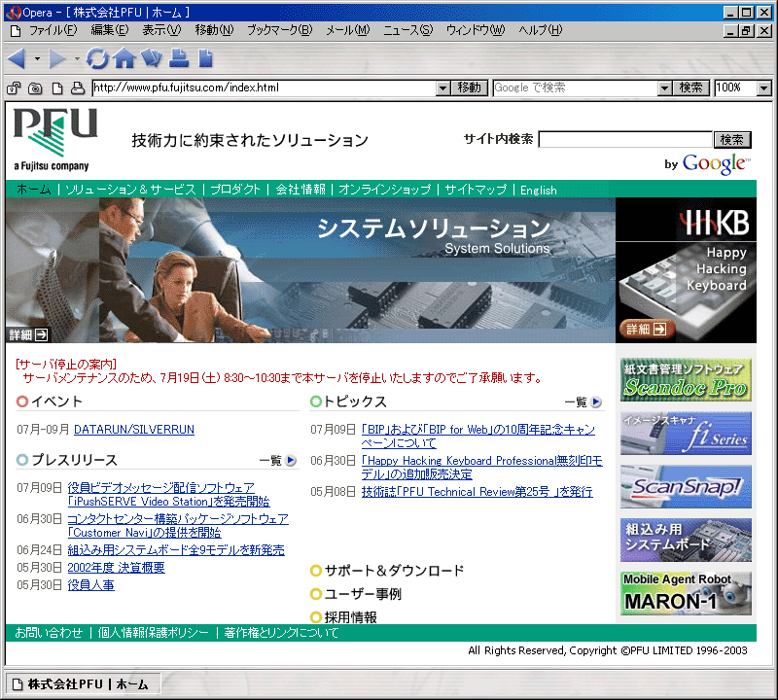This screenshot has width=778, height=700.
Task: Open the hotlist book icon
Action: click(x=152, y=58)
